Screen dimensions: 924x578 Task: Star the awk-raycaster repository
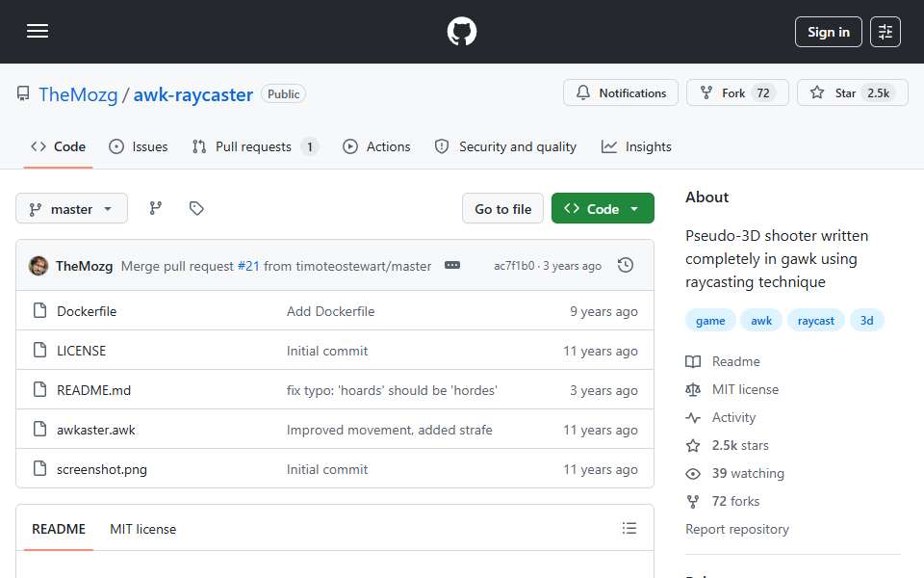(852, 92)
